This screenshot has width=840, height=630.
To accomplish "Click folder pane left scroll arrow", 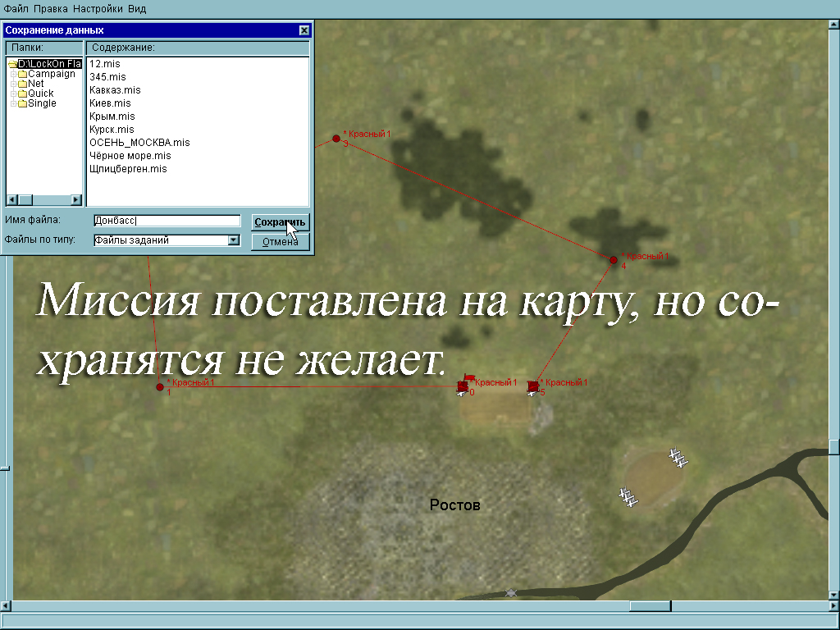I will (11, 200).
